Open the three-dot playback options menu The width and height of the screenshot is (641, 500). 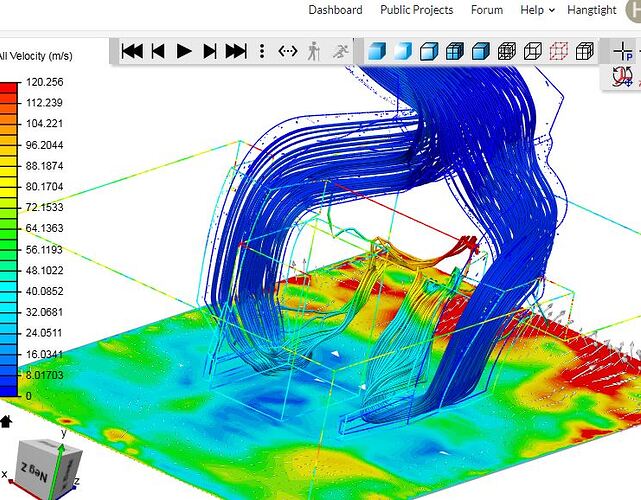pyautogui.click(x=262, y=51)
